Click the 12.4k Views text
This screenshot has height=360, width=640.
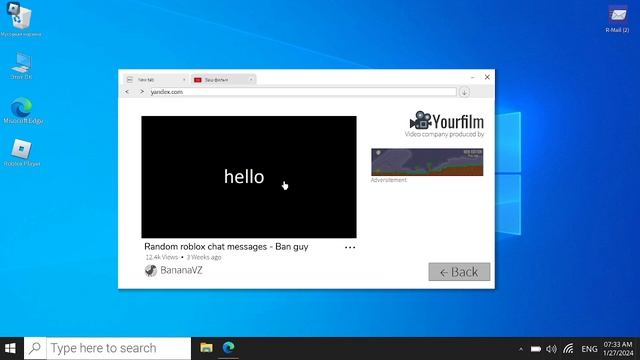(x=162, y=257)
